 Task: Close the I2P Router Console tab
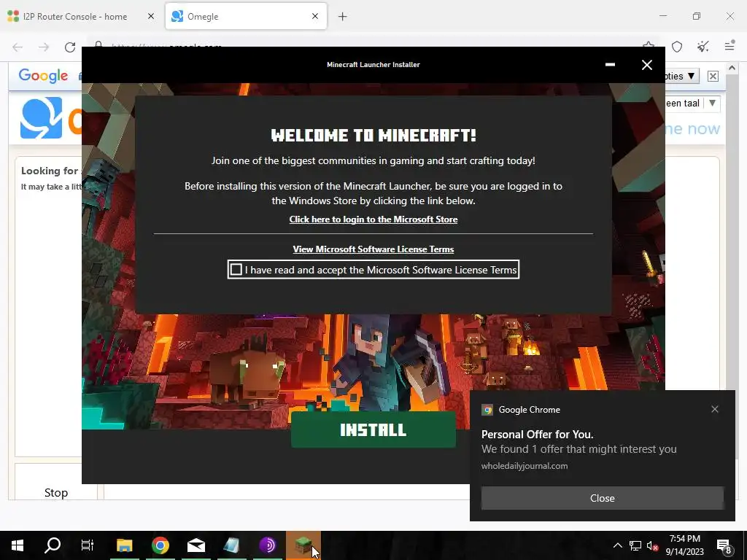[151, 16]
